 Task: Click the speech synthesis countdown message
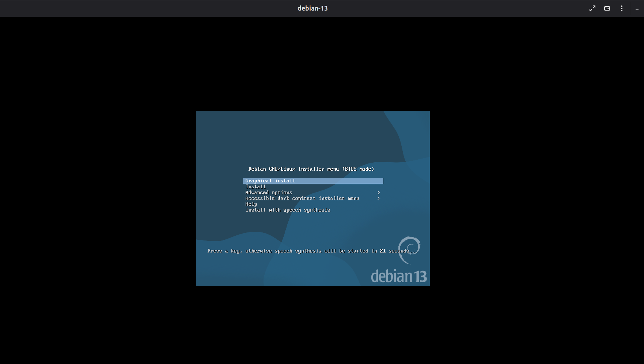[312, 251]
